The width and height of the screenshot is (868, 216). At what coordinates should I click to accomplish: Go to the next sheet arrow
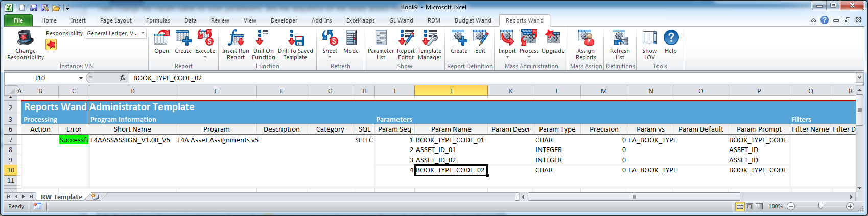[x=24, y=197]
